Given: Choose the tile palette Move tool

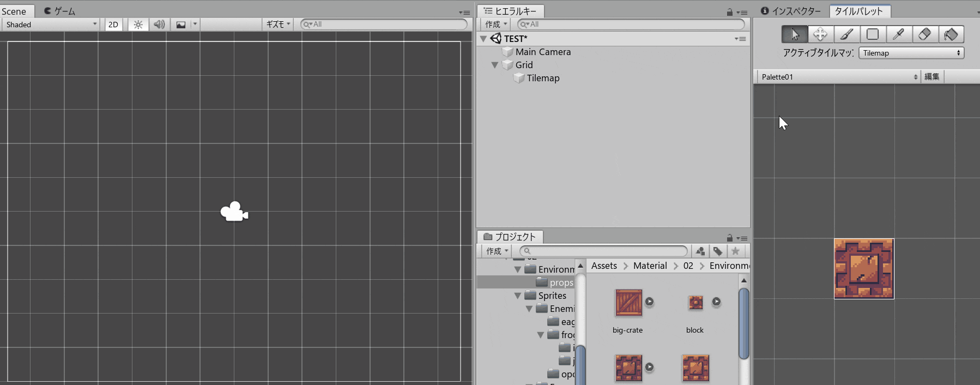Looking at the screenshot, I should [x=820, y=34].
